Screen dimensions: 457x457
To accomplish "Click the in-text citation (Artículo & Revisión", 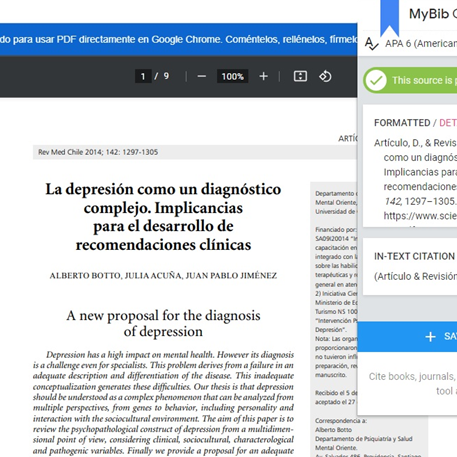I will (415, 276).
